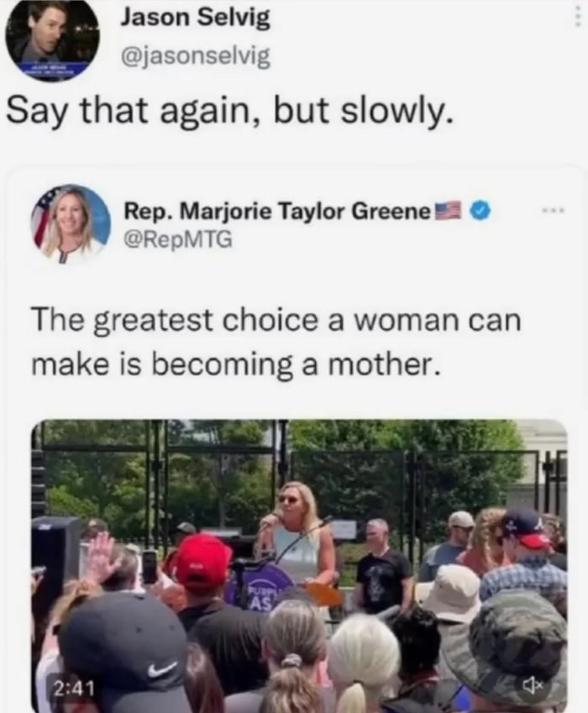The width and height of the screenshot is (588, 713).
Task: Click the red cap in the video
Action: [x=203, y=563]
